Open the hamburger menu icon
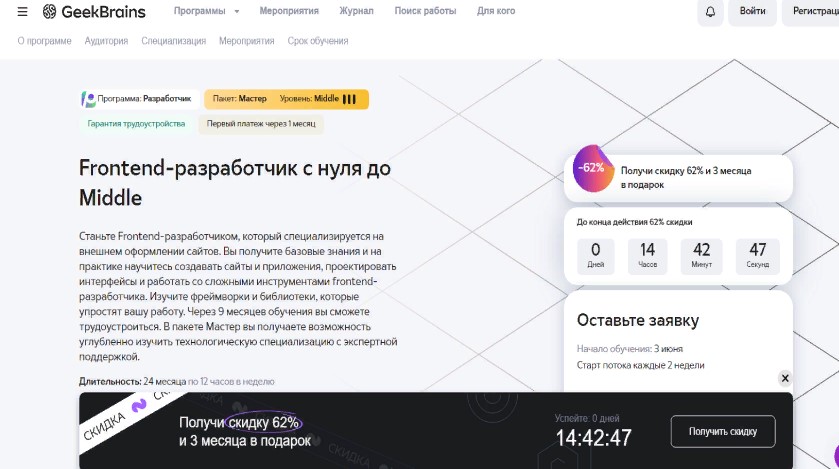 pos(22,11)
